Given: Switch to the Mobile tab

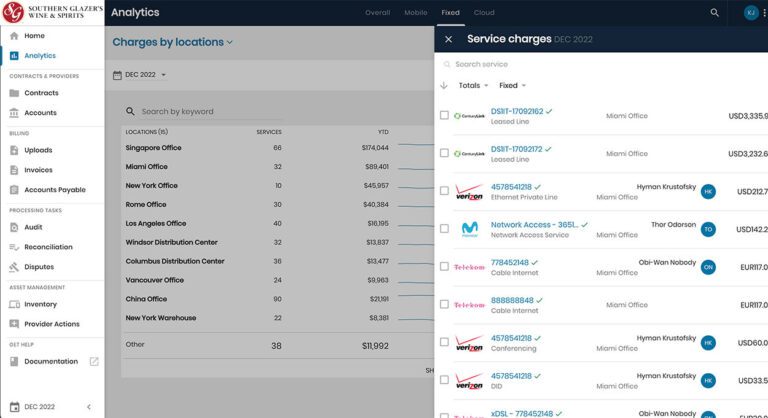Looking at the screenshot, I should pyautogui.click(x=415, y=13).
